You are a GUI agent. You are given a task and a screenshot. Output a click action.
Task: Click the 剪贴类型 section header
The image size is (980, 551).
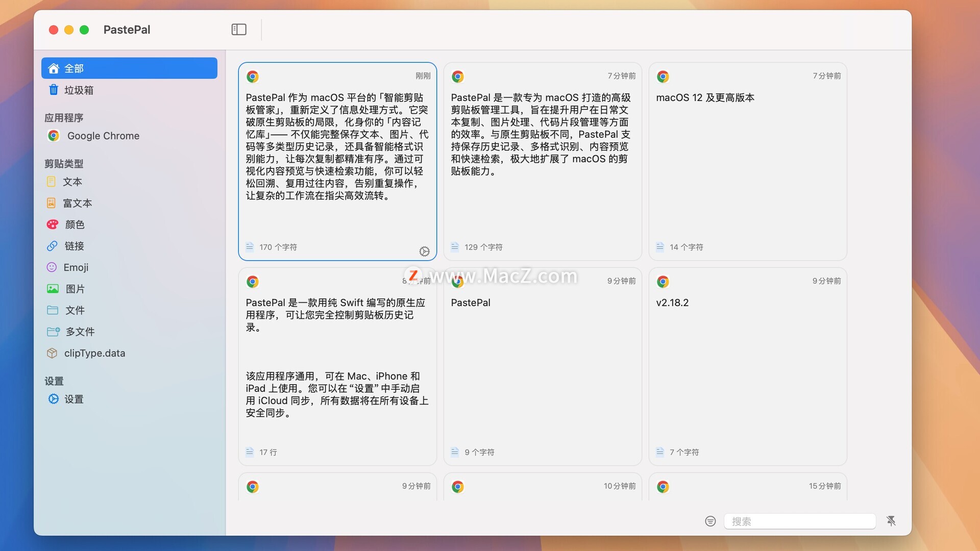tap(64, 164)
